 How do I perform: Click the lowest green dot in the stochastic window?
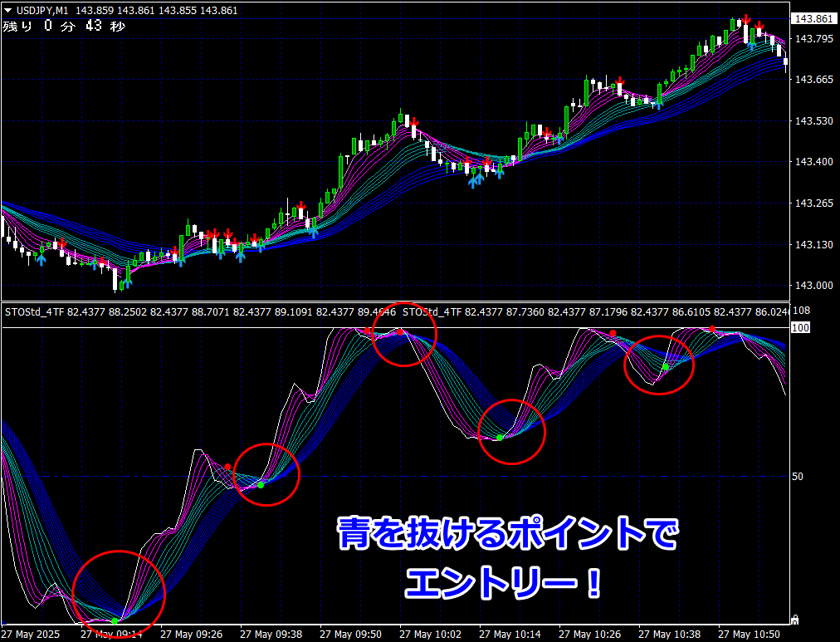coord(115,621)
